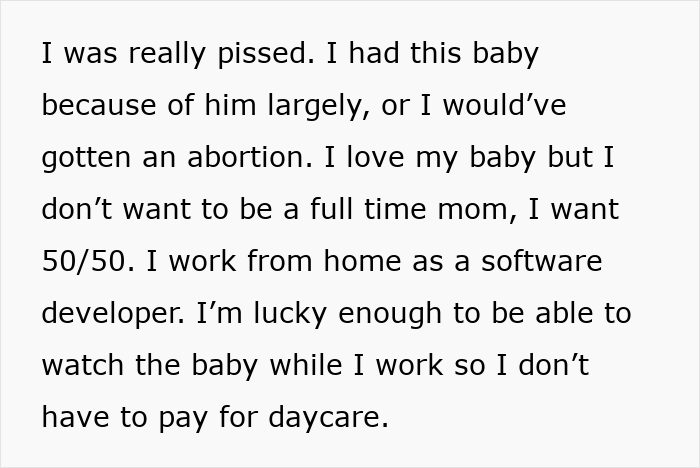
Task: Click the word "developer"
Action: 105,313
